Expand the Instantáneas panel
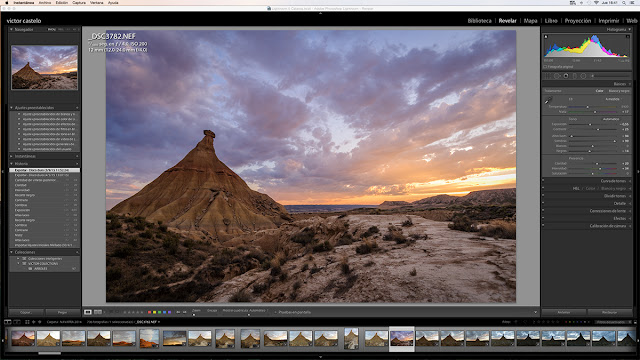 point(11,156)
